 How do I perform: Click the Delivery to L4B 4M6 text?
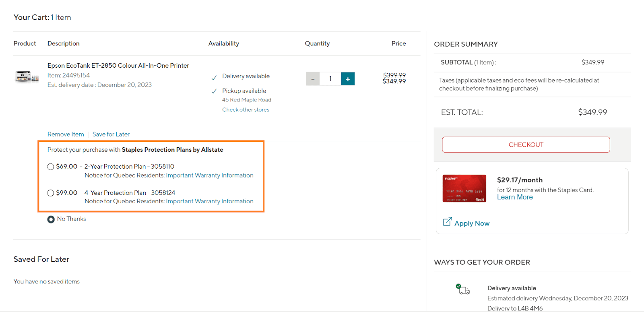tap(515, 308)
